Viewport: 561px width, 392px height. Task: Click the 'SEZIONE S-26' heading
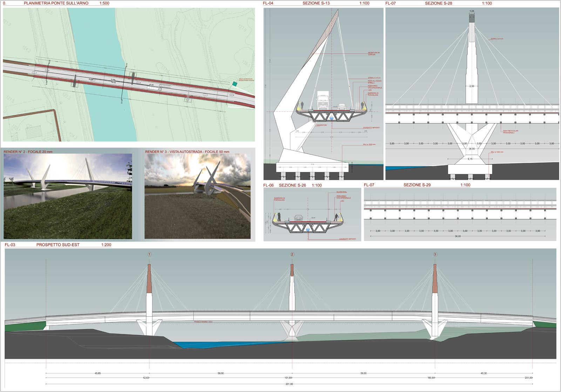pyautogui.click(x=292, y=185)
